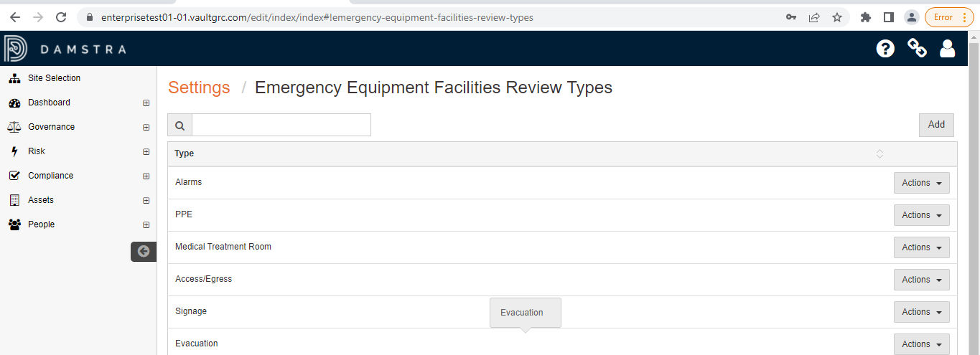Select Risk in sidebar
Viewport: 980px width, 355px height.
37,151
